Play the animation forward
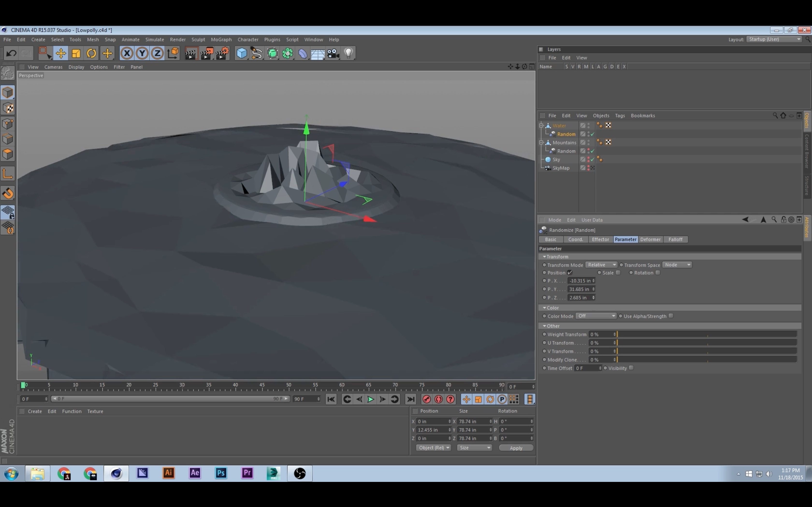This screenshot has width=812, height=507. [370, 399]
